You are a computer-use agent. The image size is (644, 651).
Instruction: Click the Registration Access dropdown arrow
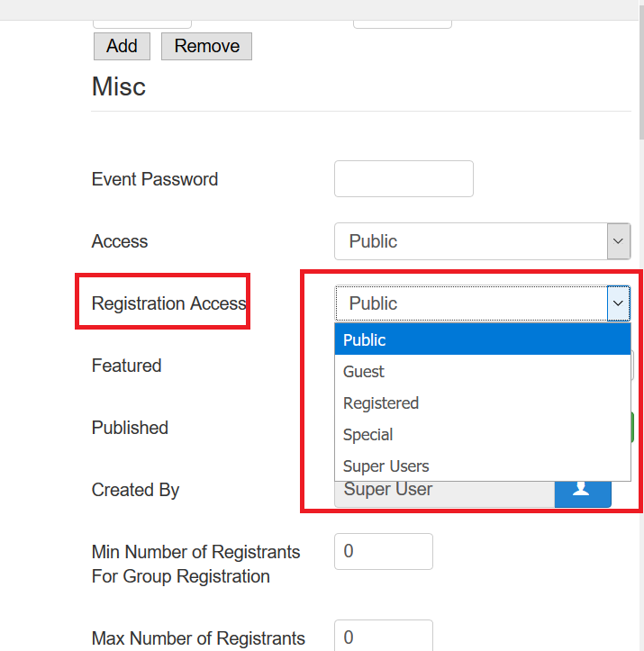pyautogui.click(x=618, y=303)
